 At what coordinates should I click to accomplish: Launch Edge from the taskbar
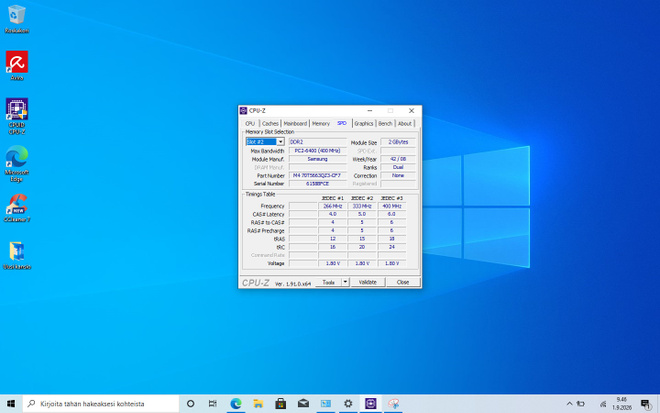236,404
